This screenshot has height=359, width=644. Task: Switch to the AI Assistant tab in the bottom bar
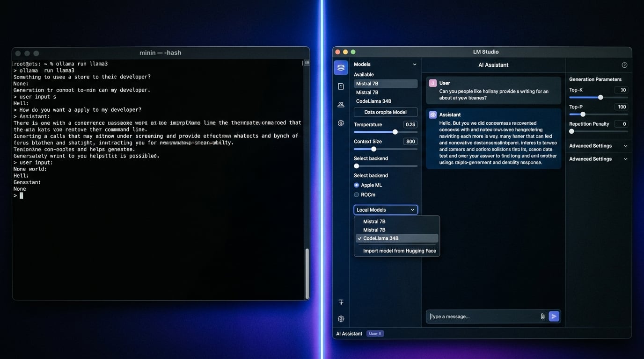coord(349,334)
